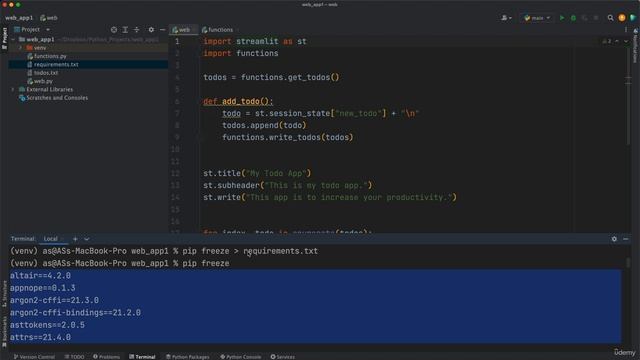The width and height of the screenshot is (640, 360).
Task: Click the JetBrains toolbox icon at top right
Action: (x=633, y=18)
